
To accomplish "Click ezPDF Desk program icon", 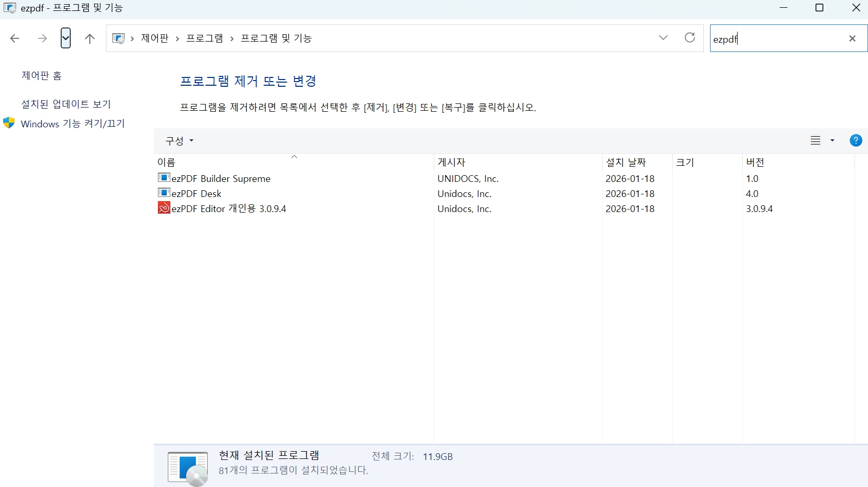I will pyautogui.click(x=164, y=193).
